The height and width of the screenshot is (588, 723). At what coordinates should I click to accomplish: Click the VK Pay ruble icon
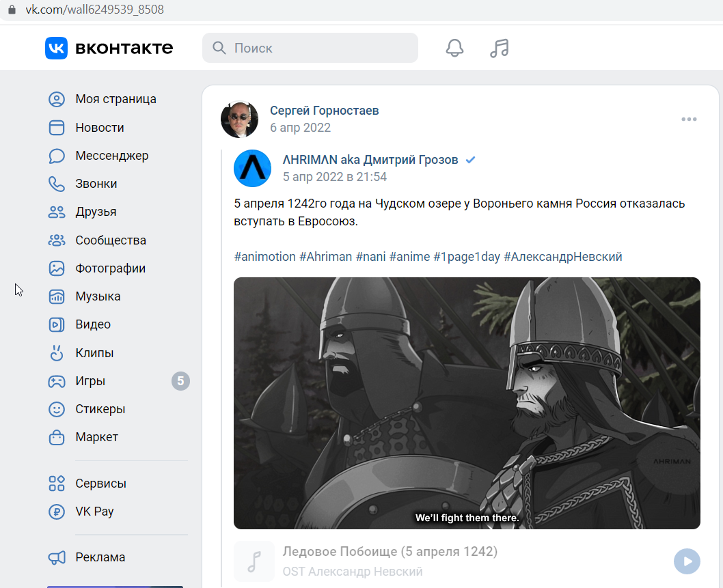click(x=57, y=512)
